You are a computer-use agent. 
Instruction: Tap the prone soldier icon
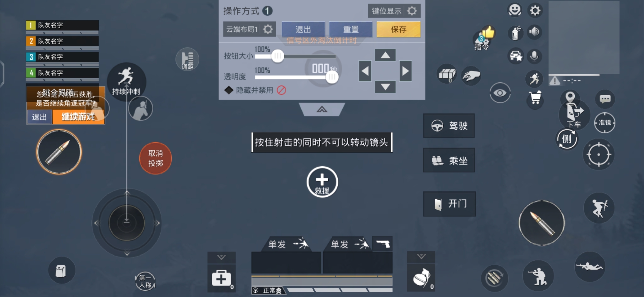coord(590,266)
